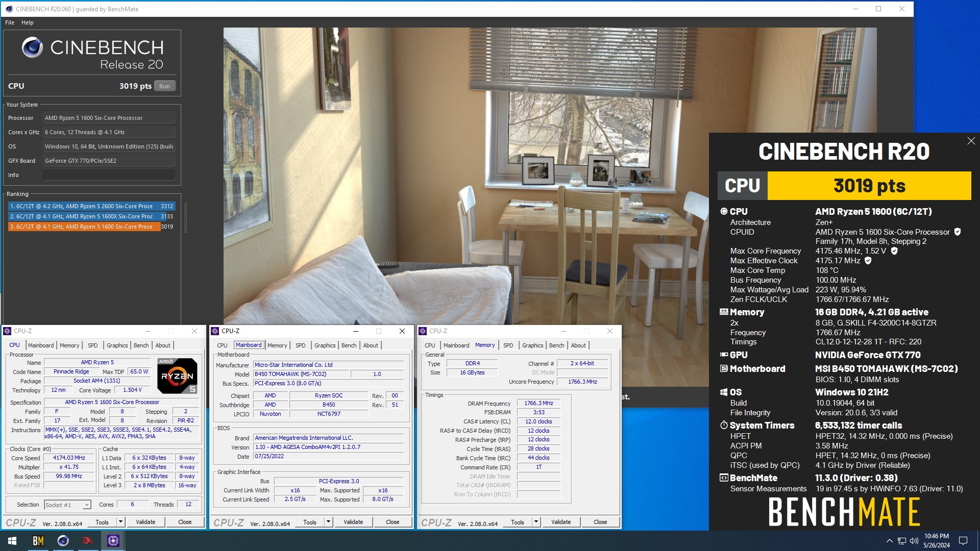Switch to Memory tab in middle CPU-Z window

(x=277, y=345)
